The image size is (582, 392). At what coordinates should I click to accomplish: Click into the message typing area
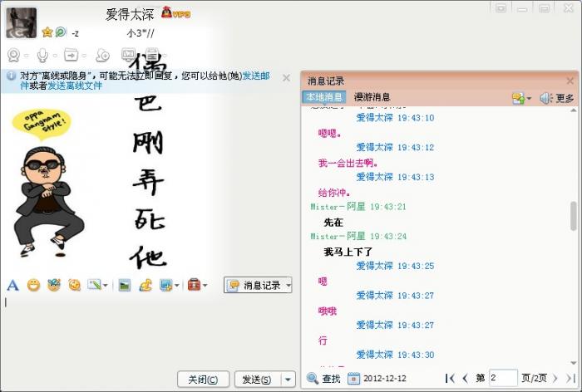pyautogui.click(x=149, y=332)
